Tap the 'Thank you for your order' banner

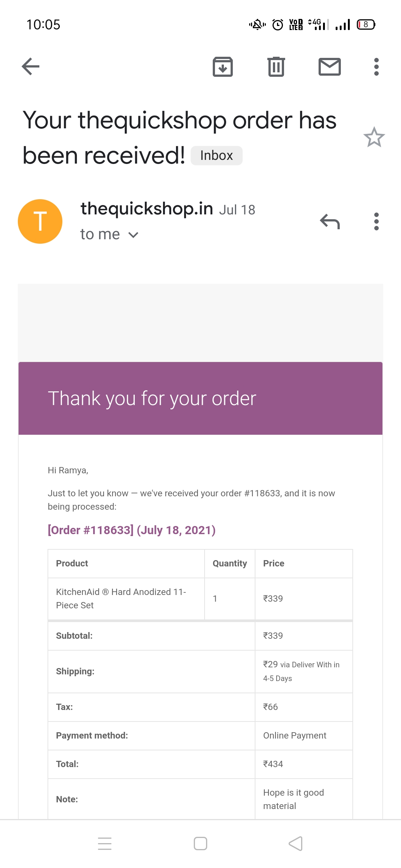click(200, 398)
